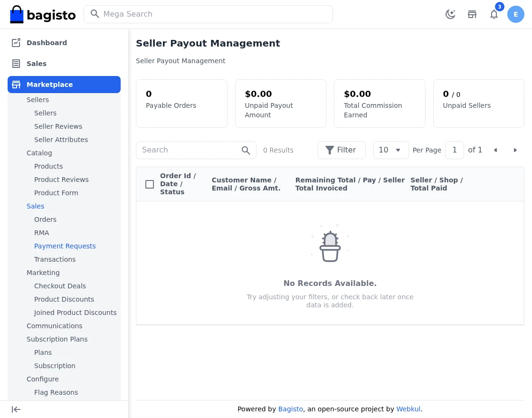This screenshot has width=532, height=418.
Task: Open the user profile avatar E
Action: click(516, 14)
